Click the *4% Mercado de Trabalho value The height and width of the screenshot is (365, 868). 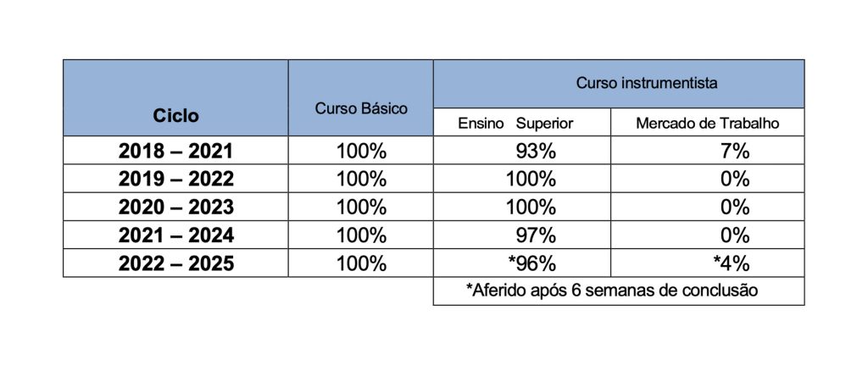[x=732, y=263]
